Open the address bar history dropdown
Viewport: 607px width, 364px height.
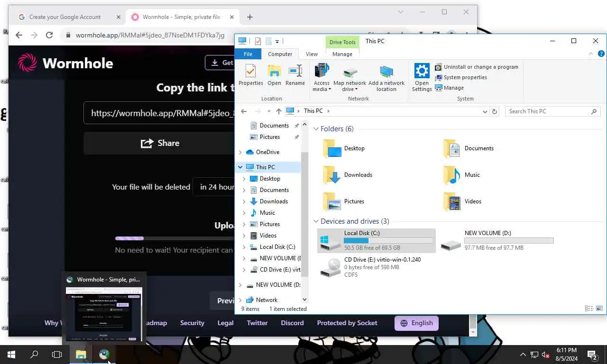[x=485, y=111]
